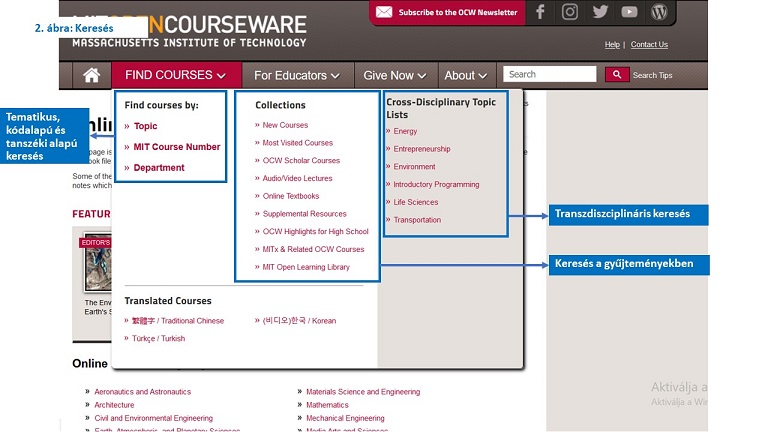Open Türkçe / Turkish translated courses

click(x=158, y=338)
